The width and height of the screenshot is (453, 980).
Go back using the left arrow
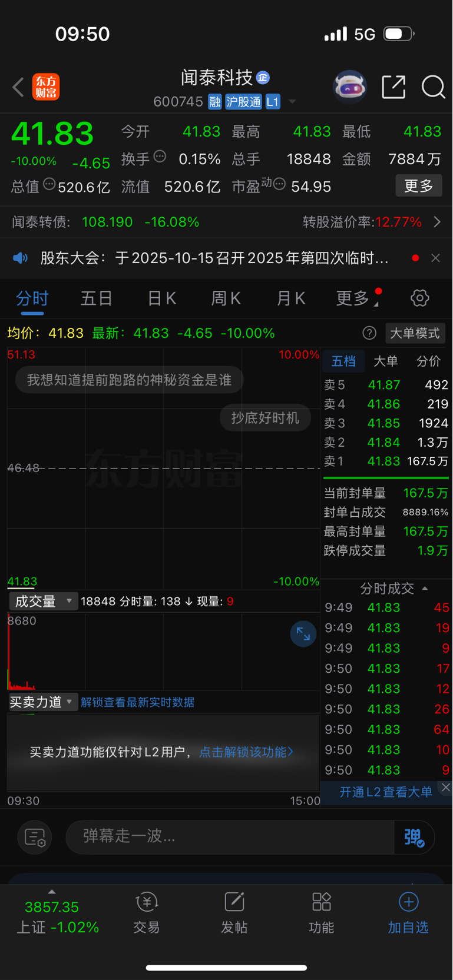[18, 87]
